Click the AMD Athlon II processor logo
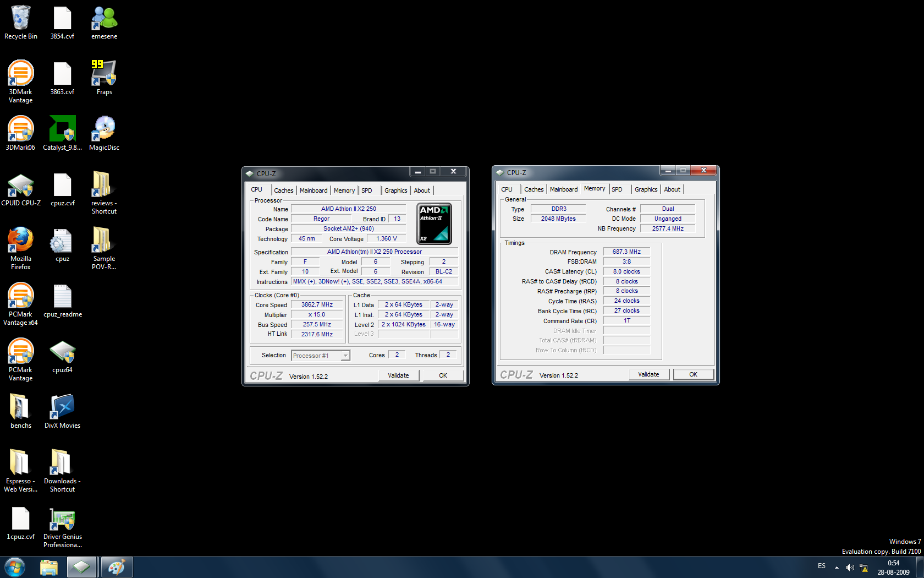Screen dimensions: 924x578 click(x=434, y=224)
